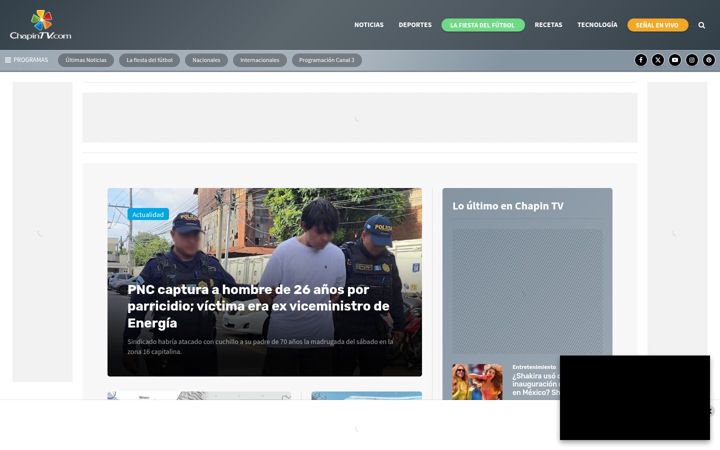This screenshot has height=450, width=720.
Task: Open the PROGRAMAS menu
Action: (27, 60)
